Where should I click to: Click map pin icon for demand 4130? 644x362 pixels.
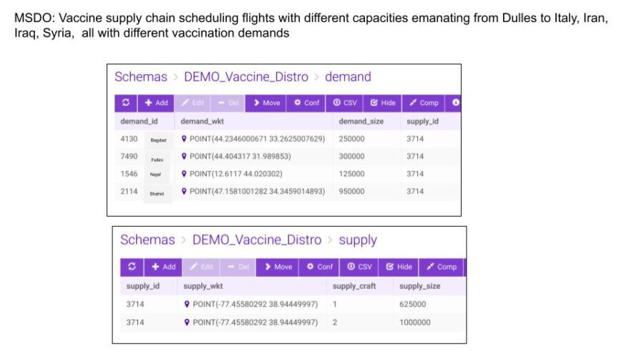184,139
